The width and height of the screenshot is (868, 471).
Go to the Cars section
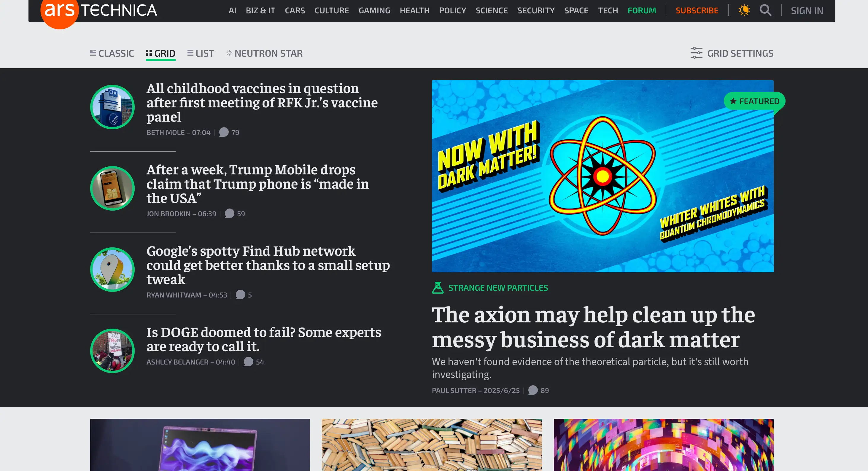(295, 10)
